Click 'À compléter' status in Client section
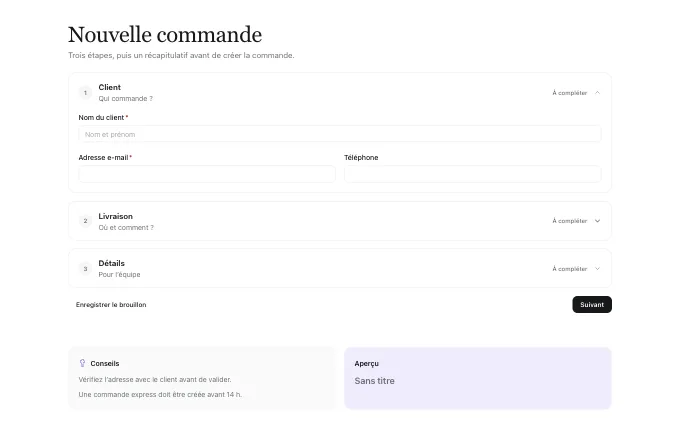680x425 pixels. tap(569, 93)
